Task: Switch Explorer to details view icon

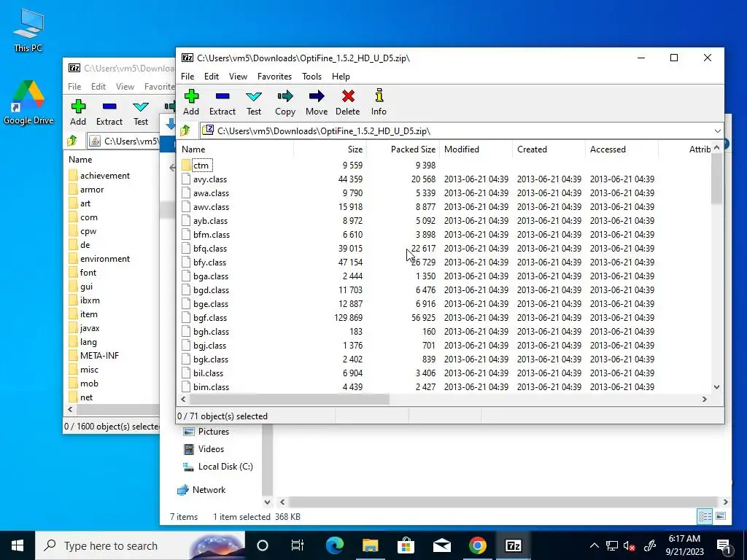Action: [705, 516]
